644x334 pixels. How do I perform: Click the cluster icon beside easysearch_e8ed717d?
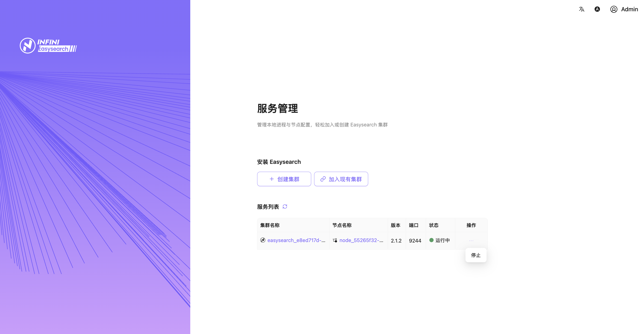point(263,240)
